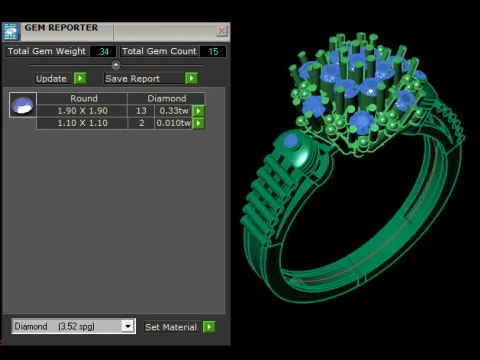The image size is (480, 360).
Task: Collapse the panel using the up arrow
Action: [116, 65]
